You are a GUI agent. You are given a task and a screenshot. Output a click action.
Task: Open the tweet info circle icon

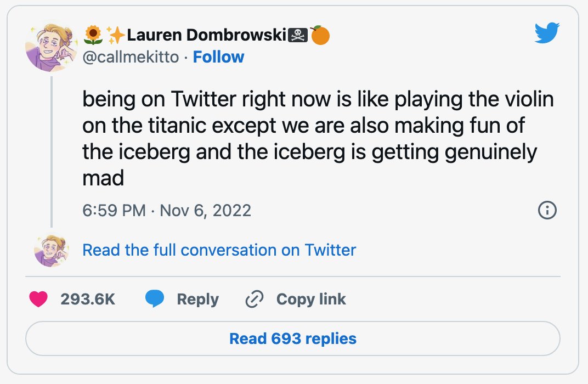[x=547, y=210]
